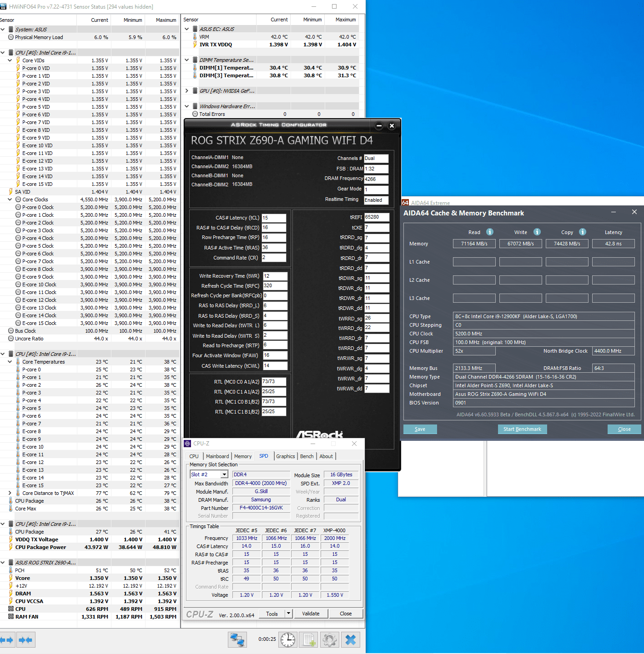Click the Close button in CPU-Z
This screenshot has height=654, width=644.
[346, 614]
